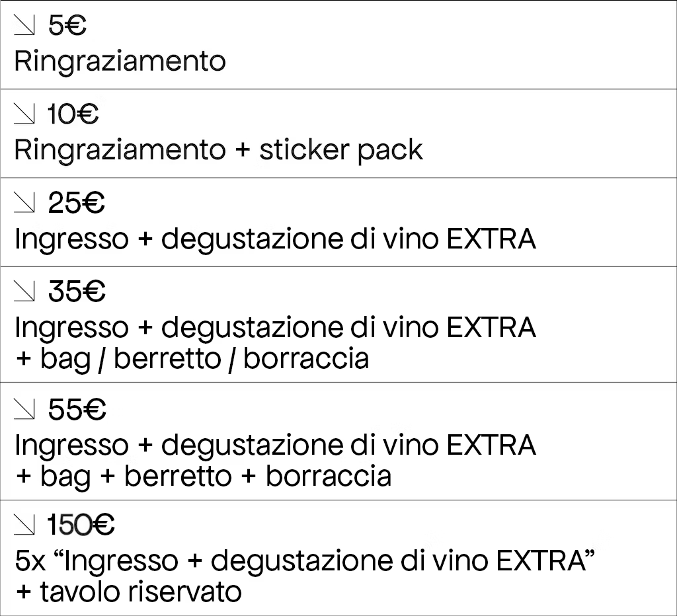Click the arrow icon beside 5€

tap(24, 26)
